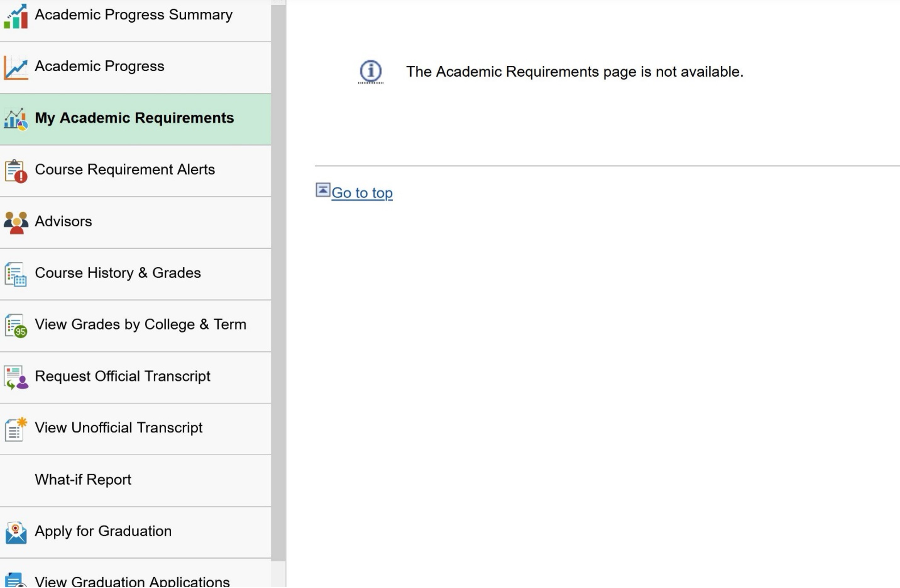Click the View Grades by College icon
The width and height of the screenshot is (900, 588).
[x=15, y=326]
